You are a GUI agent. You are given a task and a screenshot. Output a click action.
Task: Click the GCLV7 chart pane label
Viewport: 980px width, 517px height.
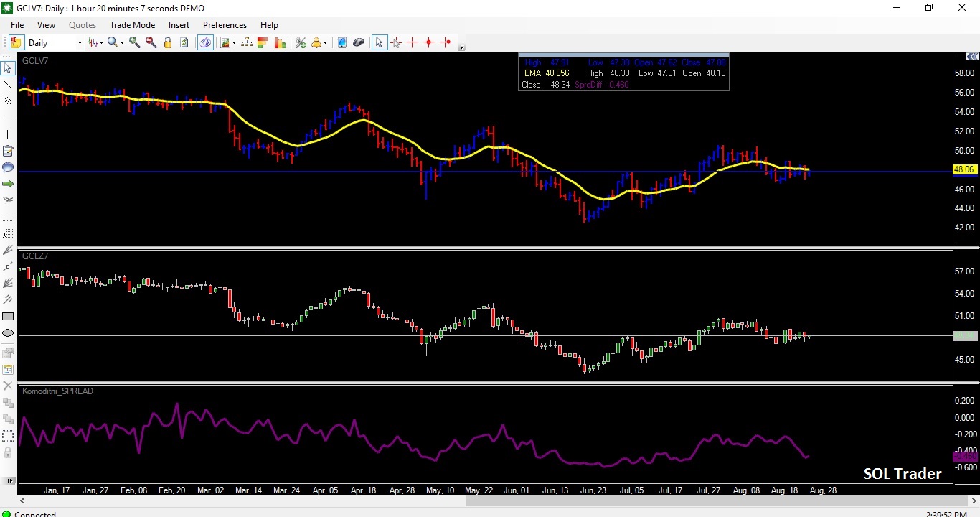pos(35,61)
